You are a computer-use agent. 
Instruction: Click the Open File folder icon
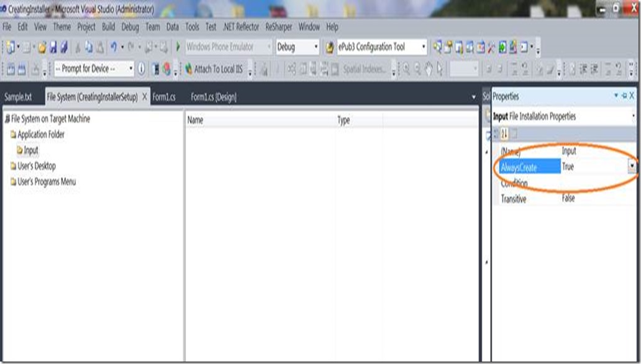point(42,47)
